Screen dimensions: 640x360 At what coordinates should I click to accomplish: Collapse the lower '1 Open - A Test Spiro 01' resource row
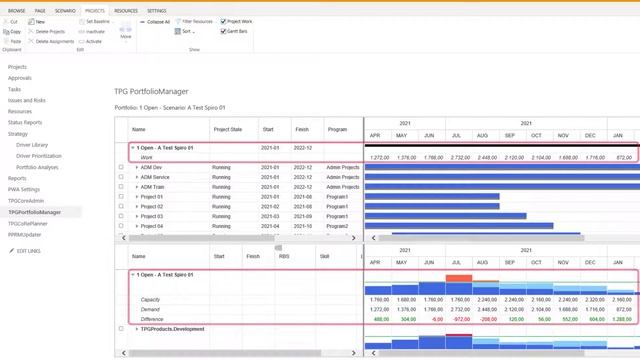click(x=133, y=275)
